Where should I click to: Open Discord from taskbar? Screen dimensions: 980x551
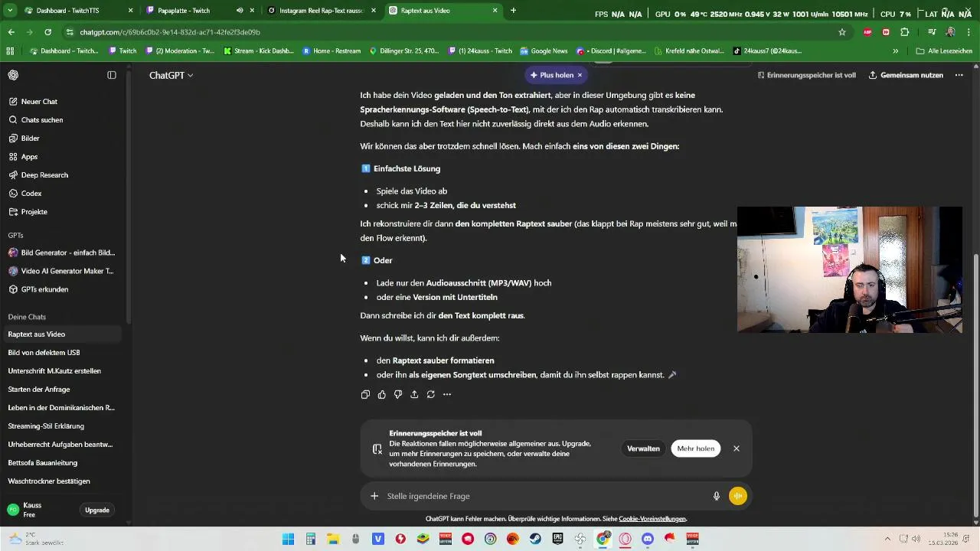click(648, 539)
